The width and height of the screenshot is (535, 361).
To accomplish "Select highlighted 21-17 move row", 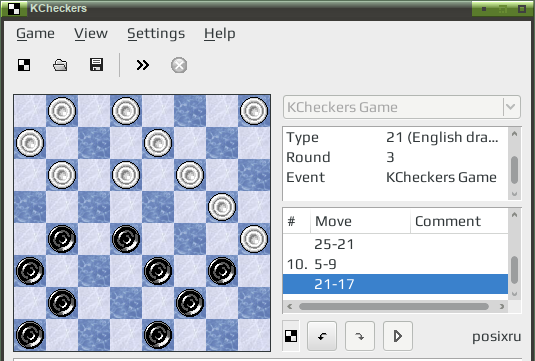I will (x=395, y=284).
